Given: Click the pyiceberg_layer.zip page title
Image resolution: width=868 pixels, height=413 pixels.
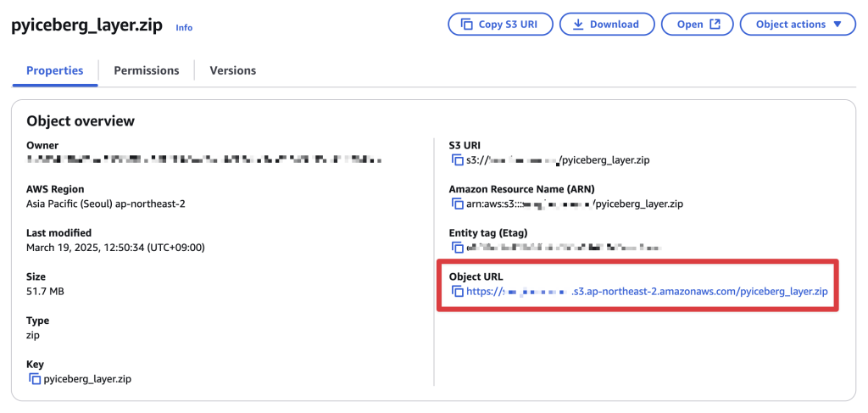Looking at the screenshot, I should click(87, 26).
